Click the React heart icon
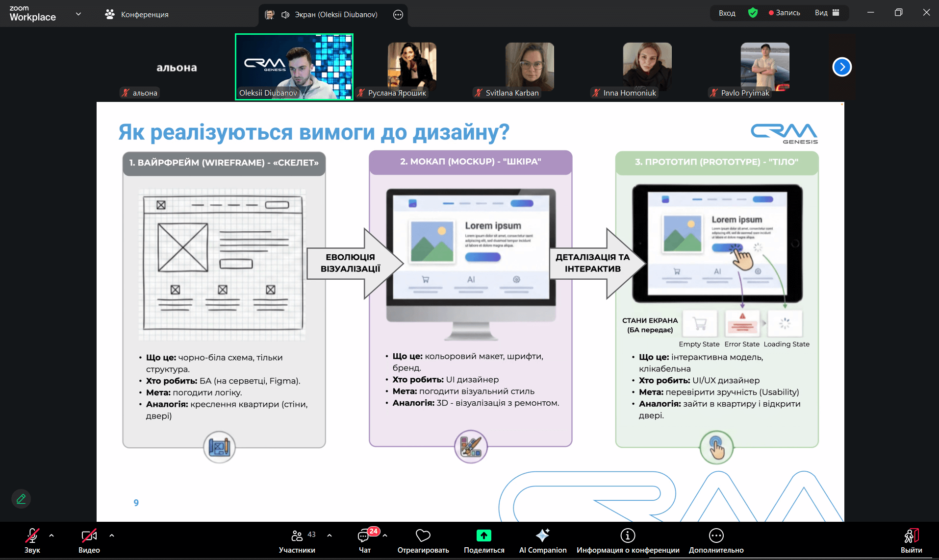The image size is (939, 560). point(423,540)
